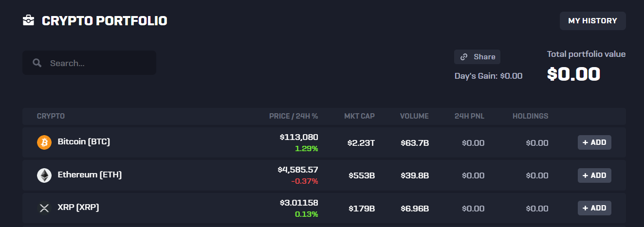Screen dimensions: 644x227
Task: Open the XRP (XRP) name link
Action: [x=78, y=207]
